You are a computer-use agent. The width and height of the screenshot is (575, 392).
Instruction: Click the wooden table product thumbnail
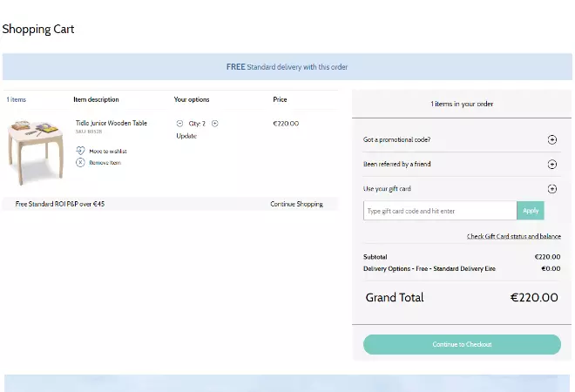[36, 152]
